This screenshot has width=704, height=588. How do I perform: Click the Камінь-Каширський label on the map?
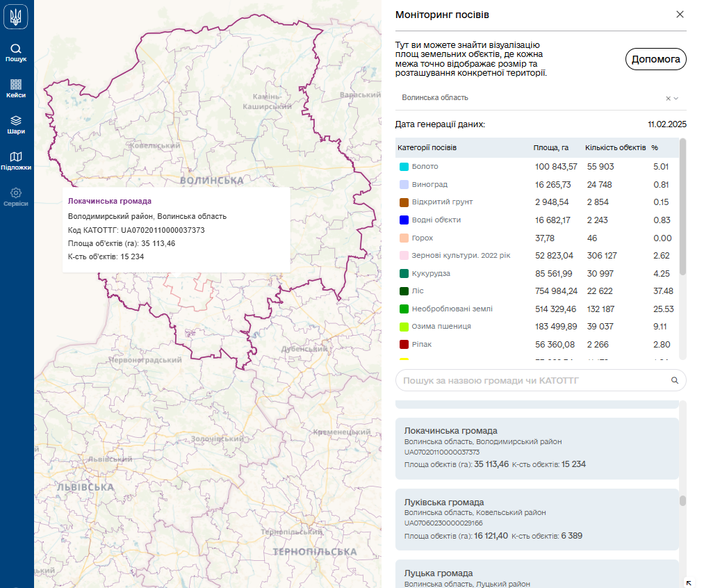267,101
